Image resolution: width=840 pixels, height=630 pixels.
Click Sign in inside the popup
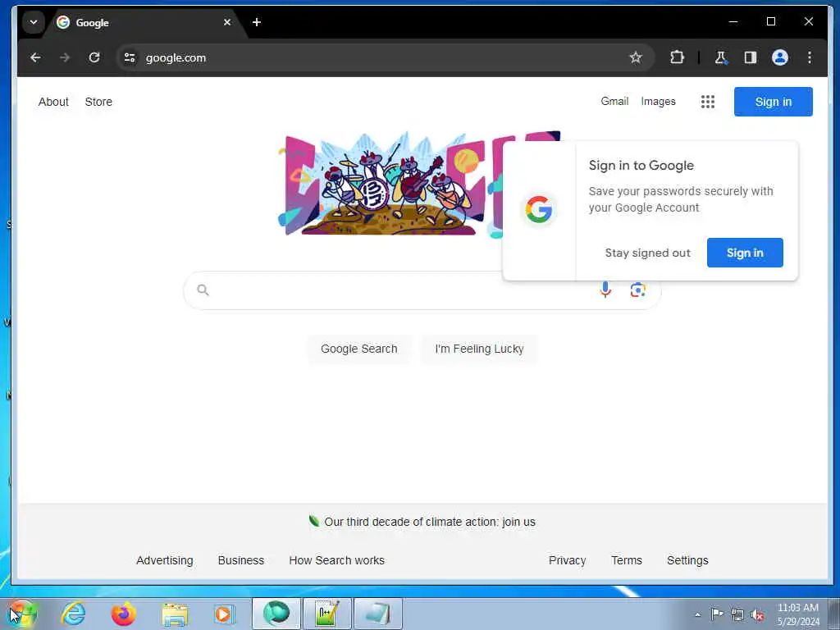click(745, 253)
